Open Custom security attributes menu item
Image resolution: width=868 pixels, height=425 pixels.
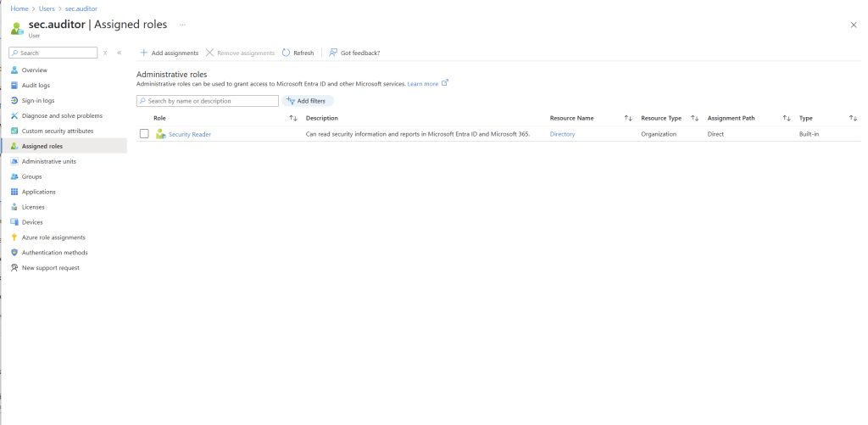coord(58,131)
